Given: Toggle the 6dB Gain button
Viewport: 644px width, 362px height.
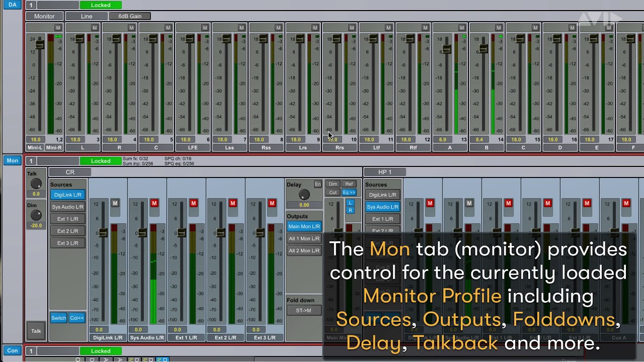Looking at the screenshot, I should pos(130,16).
